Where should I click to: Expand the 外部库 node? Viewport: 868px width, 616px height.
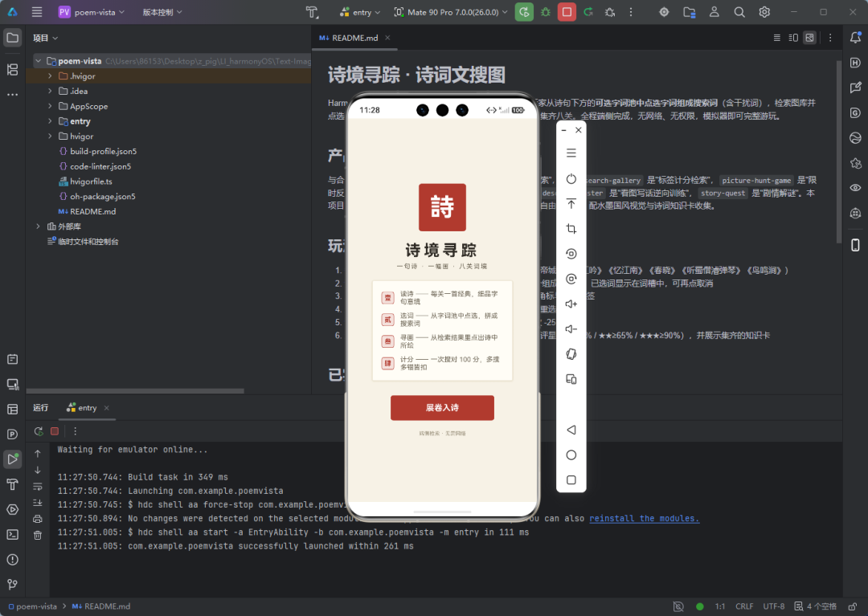(x=39, y=226)
